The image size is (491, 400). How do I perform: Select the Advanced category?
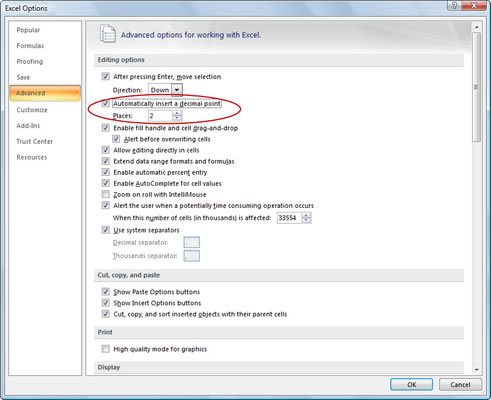45,93
